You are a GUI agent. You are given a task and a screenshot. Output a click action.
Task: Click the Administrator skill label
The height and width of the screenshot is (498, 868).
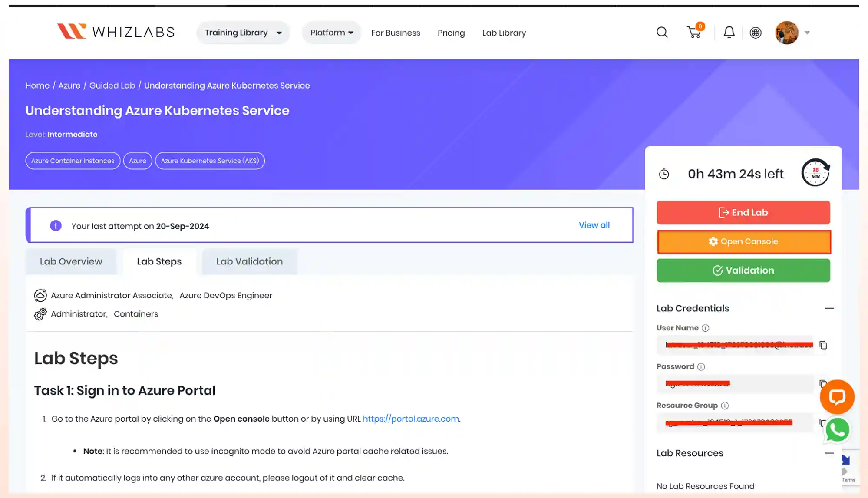pos(79,314)
